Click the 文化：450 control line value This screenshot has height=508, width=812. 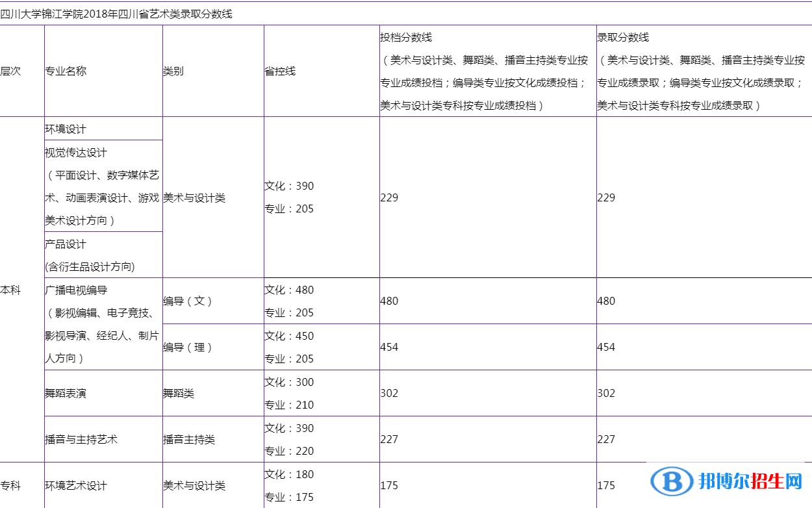click(x=289, y=336)
